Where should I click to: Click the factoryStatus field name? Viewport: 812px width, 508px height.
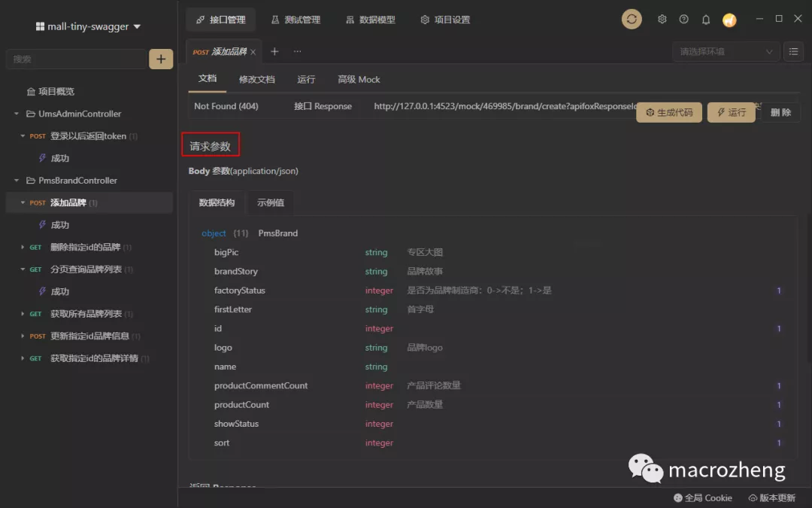[x=239, y=291]
